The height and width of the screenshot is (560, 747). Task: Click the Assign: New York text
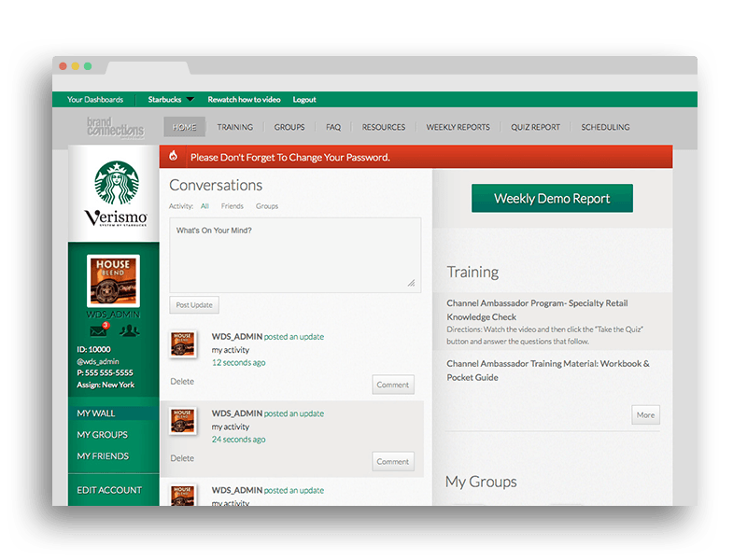pos(106,385)
